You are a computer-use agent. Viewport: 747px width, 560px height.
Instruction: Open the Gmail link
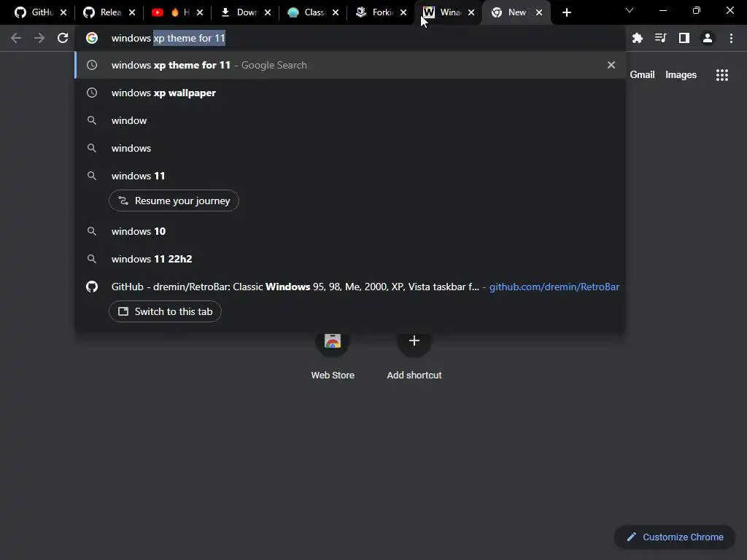point(642,75)
